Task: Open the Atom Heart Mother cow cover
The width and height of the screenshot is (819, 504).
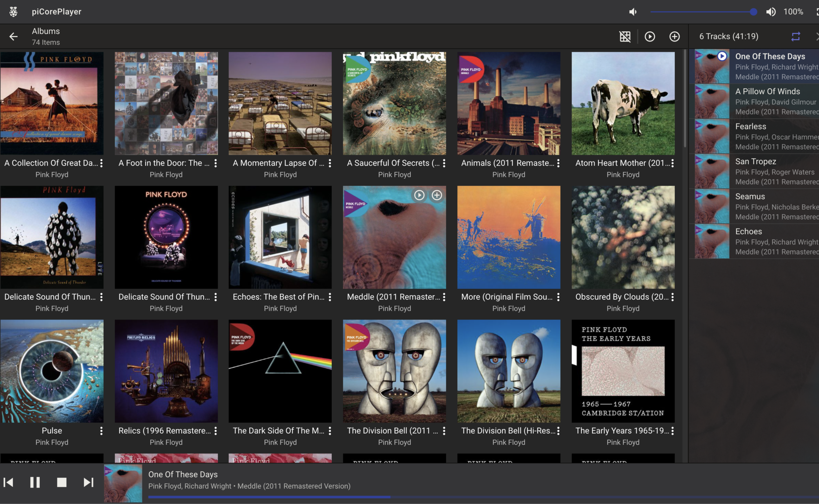Action: (623, 103)
